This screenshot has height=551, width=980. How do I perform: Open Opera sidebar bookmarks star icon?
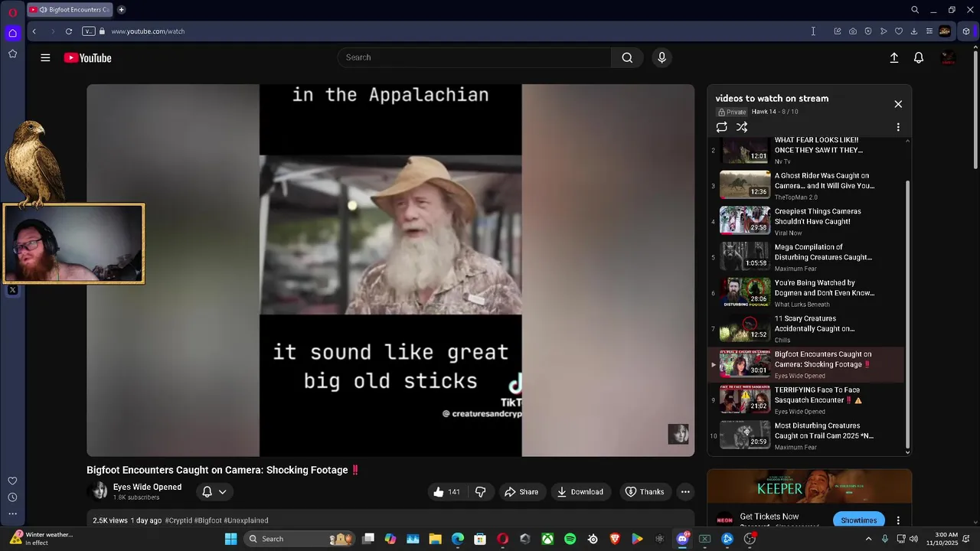click(x=12, y=54)
